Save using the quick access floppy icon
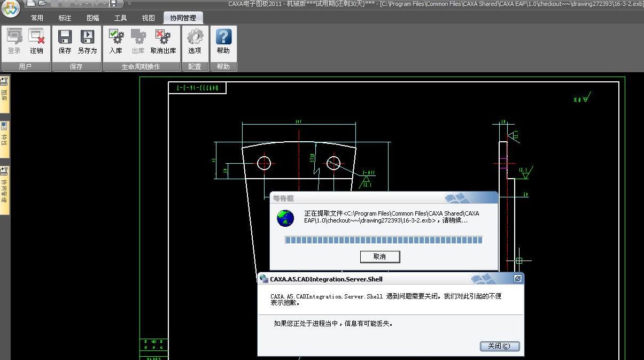644x360 pixels. 113,3
